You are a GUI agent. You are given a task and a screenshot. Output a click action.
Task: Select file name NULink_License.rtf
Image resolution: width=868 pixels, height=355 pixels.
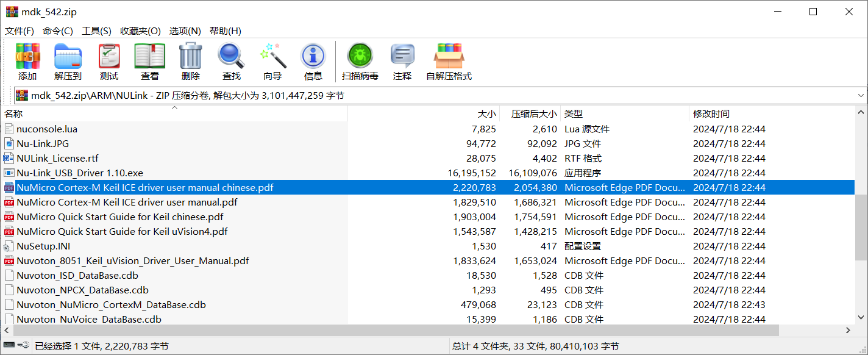pyautogui.click(x=57, y=158)
